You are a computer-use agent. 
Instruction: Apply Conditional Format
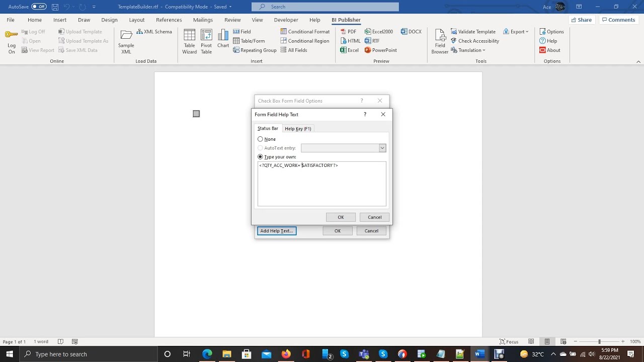point(305,32)
